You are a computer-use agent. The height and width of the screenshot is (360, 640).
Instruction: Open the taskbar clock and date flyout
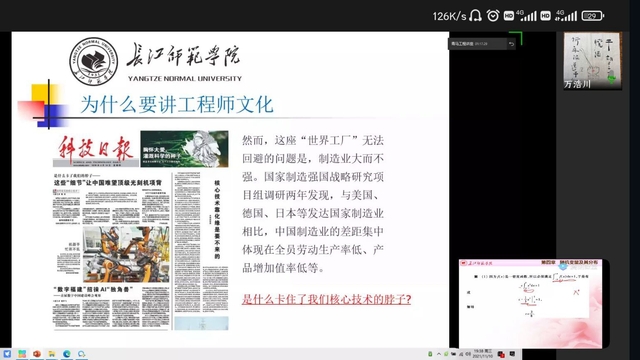click(483, 354)
